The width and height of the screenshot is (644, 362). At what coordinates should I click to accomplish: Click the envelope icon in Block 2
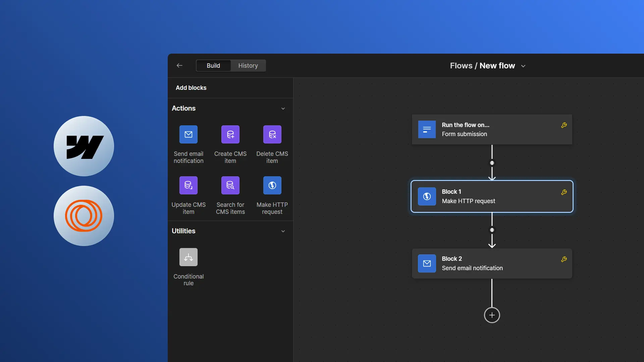[427, 263]
